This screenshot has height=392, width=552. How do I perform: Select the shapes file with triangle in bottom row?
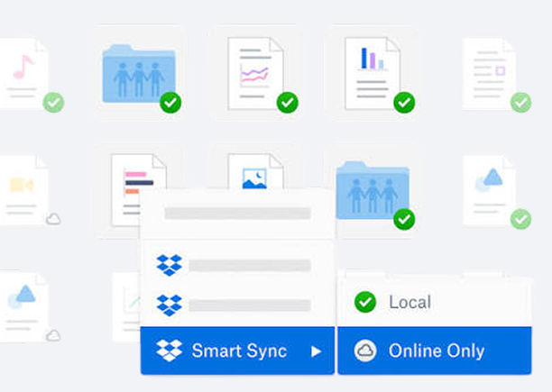tap(23, 306)
